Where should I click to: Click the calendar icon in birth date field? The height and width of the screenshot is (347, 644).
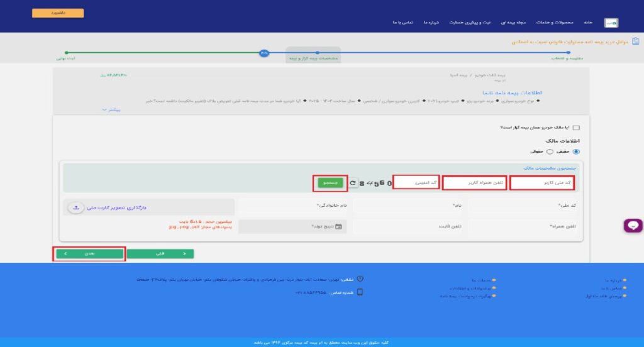click(x=338, y=226)
